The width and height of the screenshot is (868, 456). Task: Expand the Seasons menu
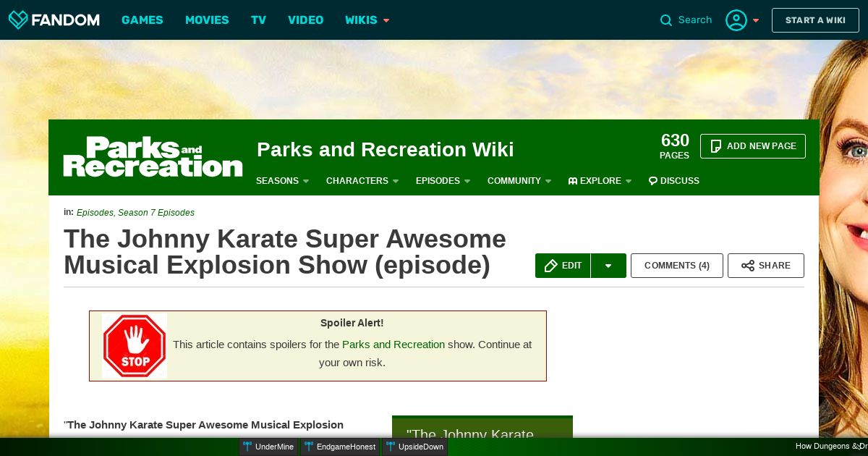[x=282, y=181]
